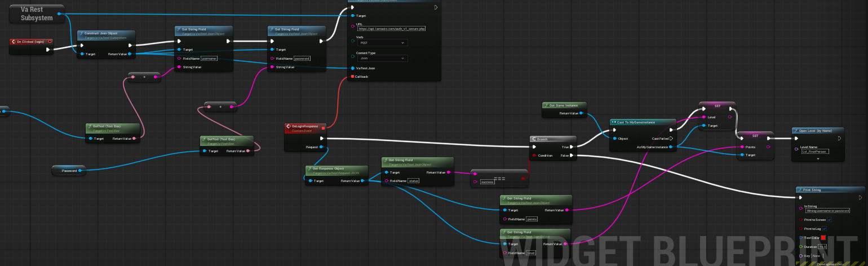Select the Password variable node
This screenshot has height=266, width=868.
68,170
